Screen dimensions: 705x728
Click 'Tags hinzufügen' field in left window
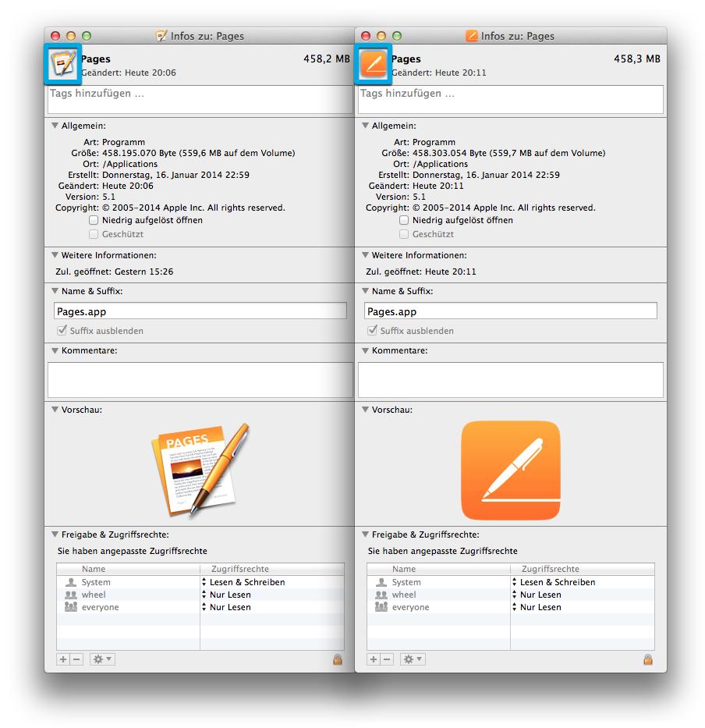click(200, 99)
